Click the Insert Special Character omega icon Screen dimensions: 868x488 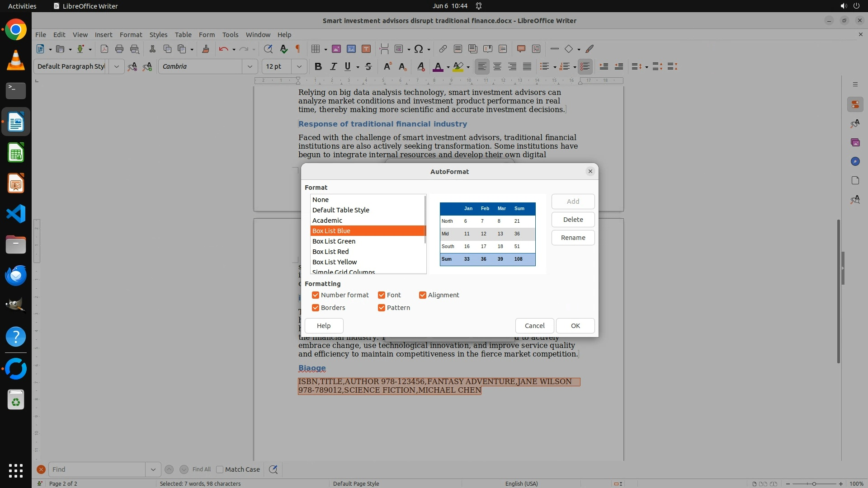tap(419, 49)
